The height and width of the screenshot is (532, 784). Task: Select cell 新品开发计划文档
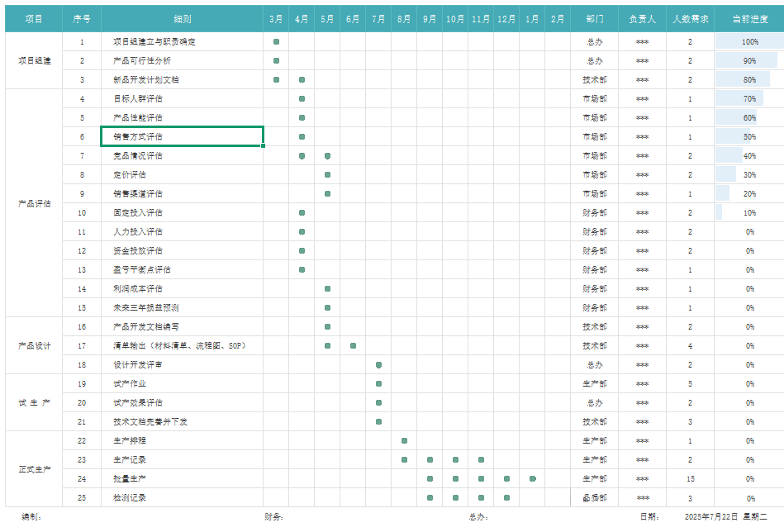[182, 80]
